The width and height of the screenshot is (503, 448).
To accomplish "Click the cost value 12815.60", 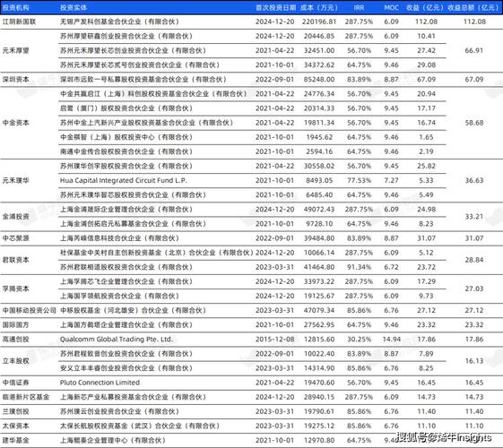I will pos(319,339).
